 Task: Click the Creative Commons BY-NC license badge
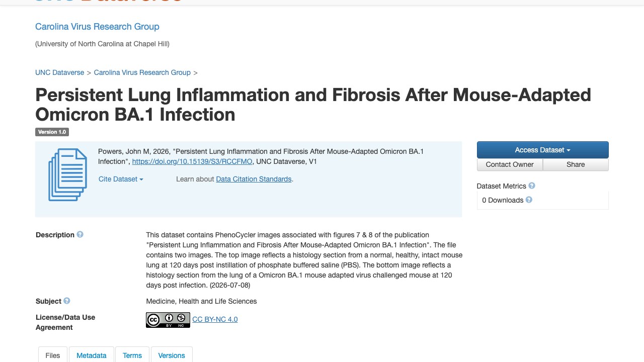click(168, 320)
